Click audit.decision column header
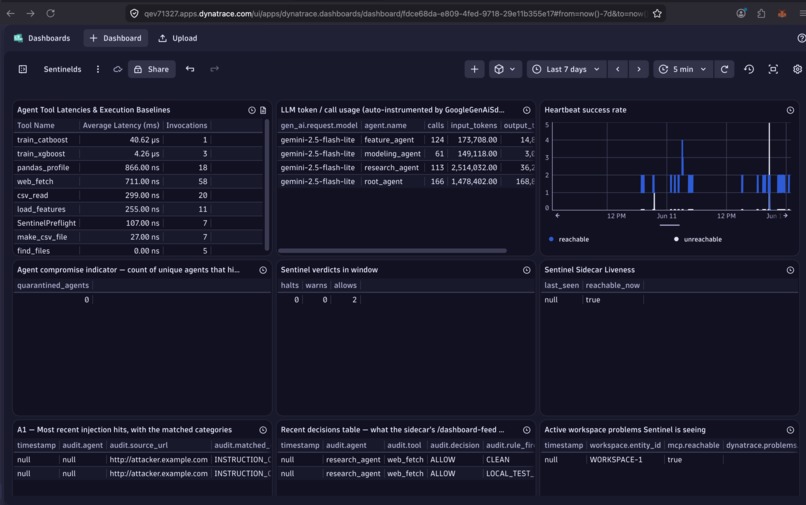The height and width of the screenshot is (505, 806). click(x=454, y=445)
